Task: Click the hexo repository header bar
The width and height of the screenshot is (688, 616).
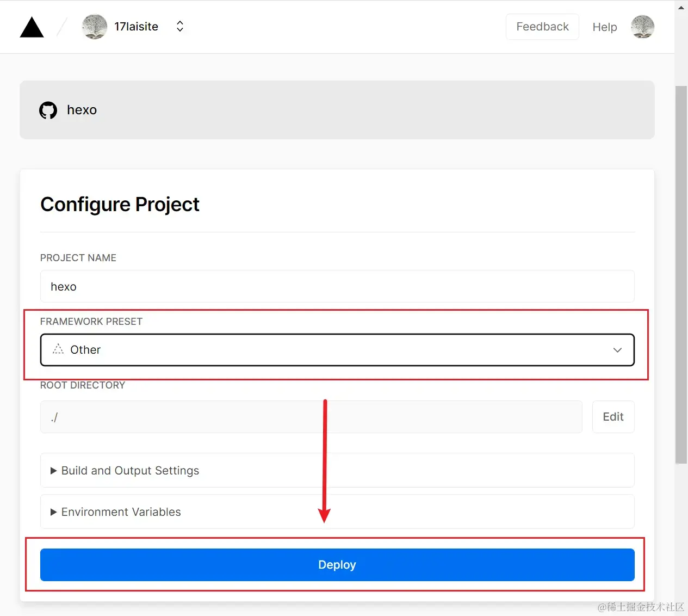Action: 337,110
